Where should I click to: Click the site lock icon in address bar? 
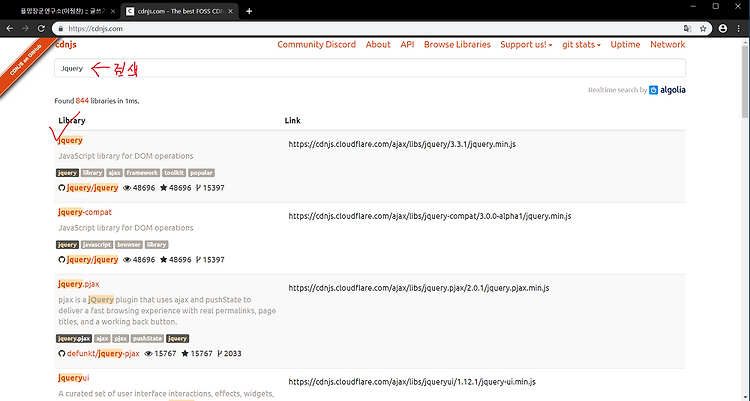[60, 29]
